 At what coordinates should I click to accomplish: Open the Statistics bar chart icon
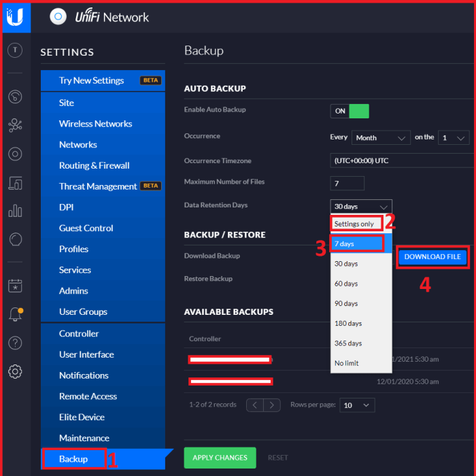[x=15, y=211]
